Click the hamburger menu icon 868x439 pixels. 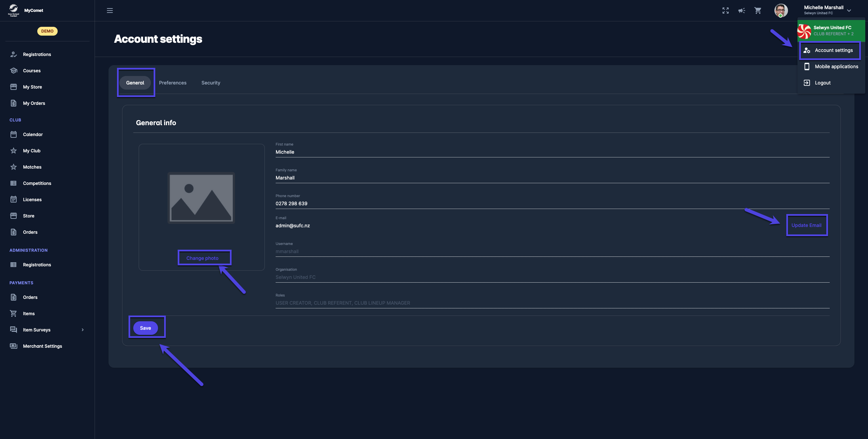tap(110, 11)
